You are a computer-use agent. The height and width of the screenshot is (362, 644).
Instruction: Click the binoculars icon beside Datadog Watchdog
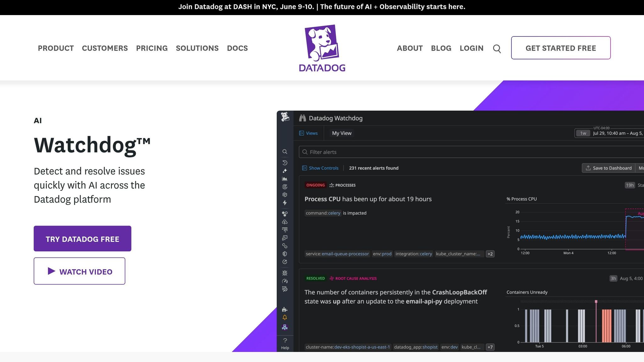coord(303,118)
